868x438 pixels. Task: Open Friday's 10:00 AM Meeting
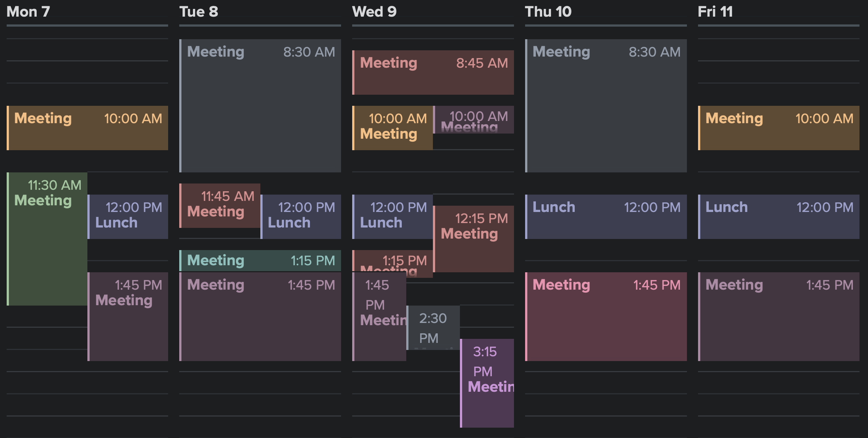coord(778,128)
